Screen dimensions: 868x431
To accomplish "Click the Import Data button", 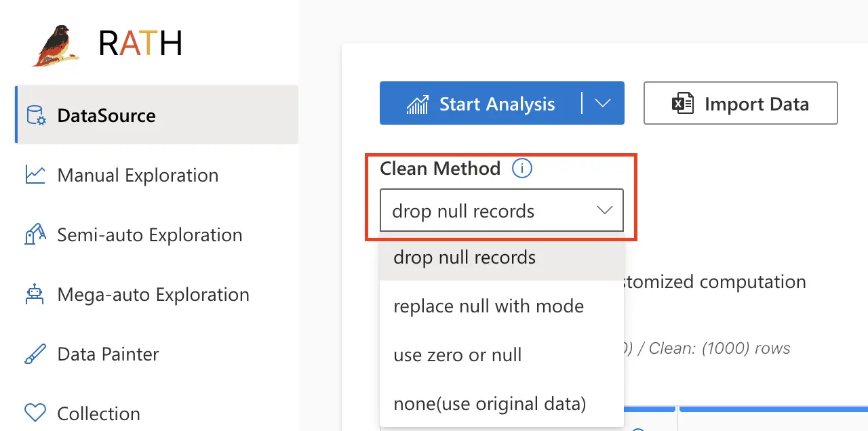I will (741, 104).
